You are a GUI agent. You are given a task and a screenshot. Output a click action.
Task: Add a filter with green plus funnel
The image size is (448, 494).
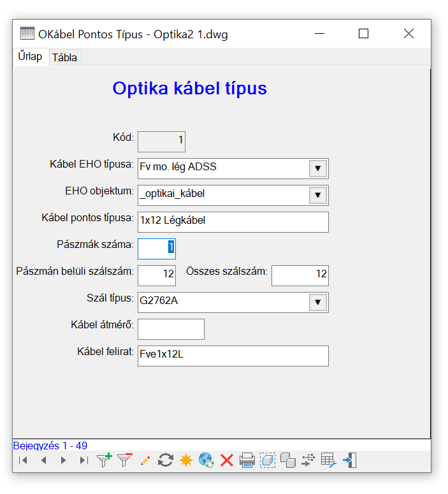104,460
